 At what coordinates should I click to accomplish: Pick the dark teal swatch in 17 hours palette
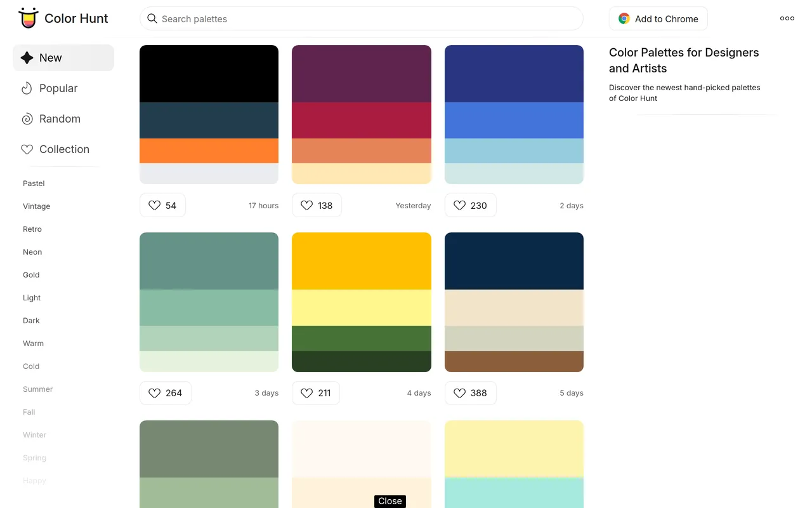209,120
